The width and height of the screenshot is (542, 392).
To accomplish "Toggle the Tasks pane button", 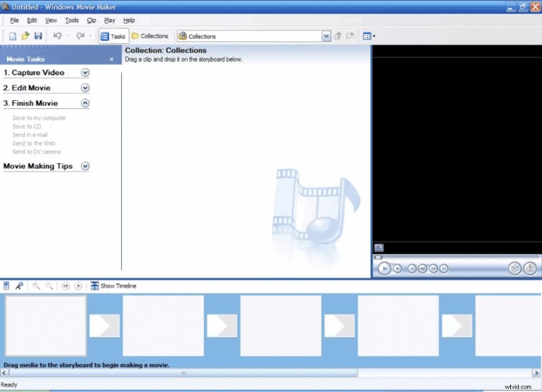I will (x=112, y=36).
